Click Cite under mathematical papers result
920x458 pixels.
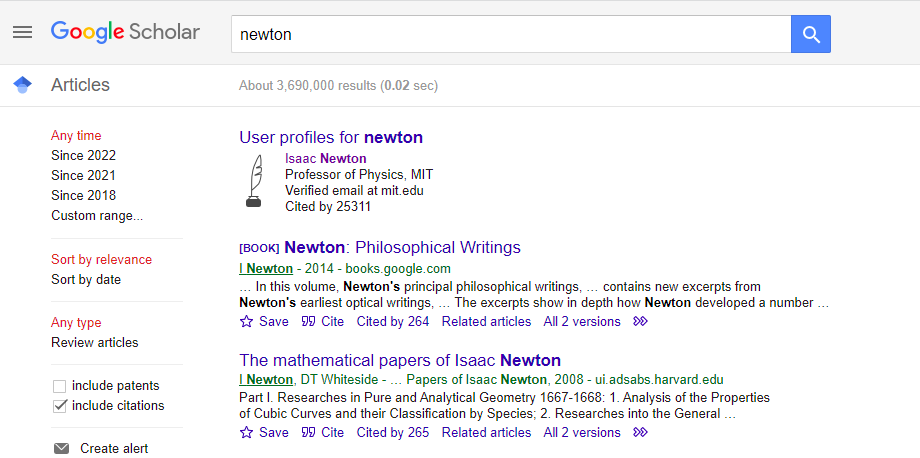click(x=333, y=432)
